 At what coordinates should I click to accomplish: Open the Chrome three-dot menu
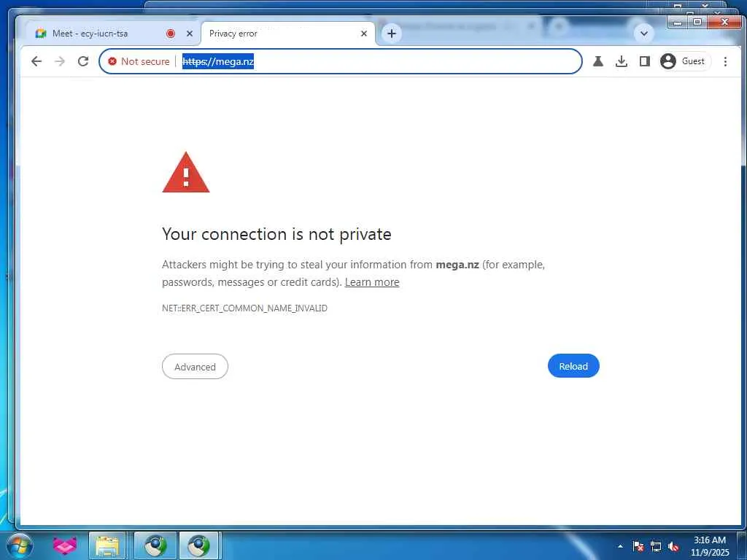pos(725,61)
